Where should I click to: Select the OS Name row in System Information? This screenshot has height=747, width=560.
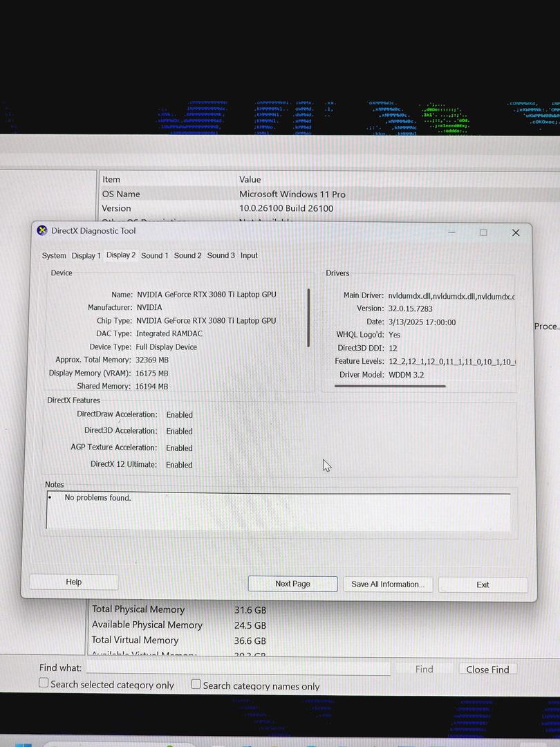coord(328,194)
